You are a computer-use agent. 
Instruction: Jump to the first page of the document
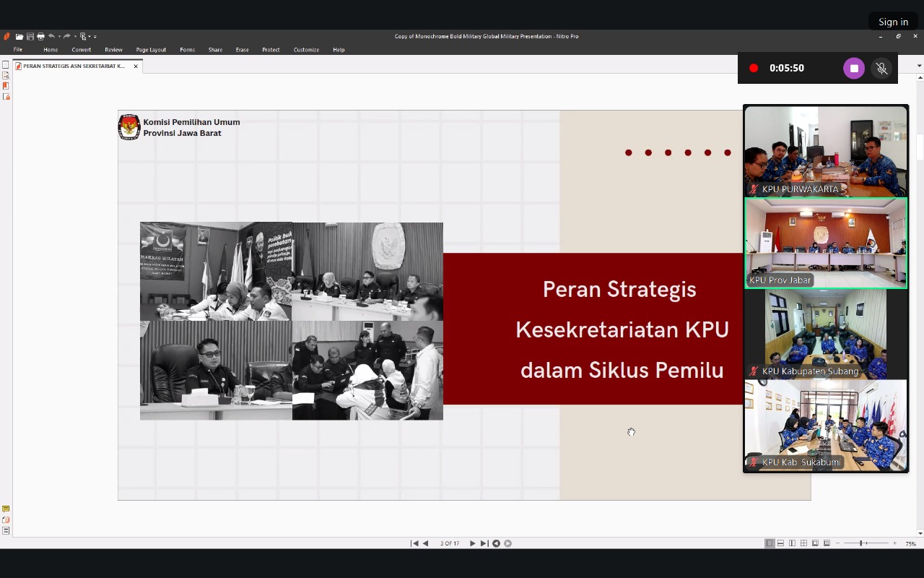[x=414, y=543]
